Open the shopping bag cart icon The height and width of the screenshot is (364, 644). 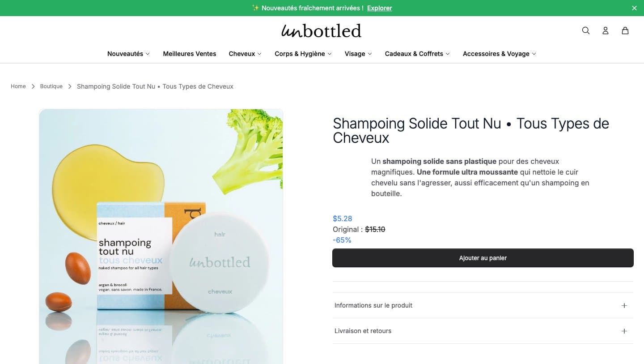point(625,30)
